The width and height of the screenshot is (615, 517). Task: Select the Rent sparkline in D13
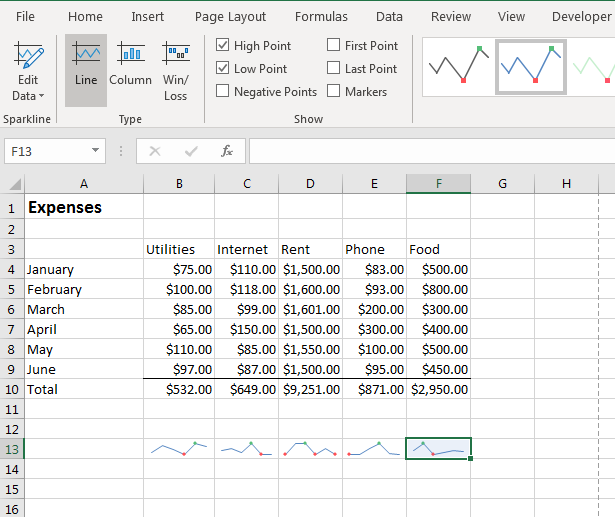pos(310,449)
